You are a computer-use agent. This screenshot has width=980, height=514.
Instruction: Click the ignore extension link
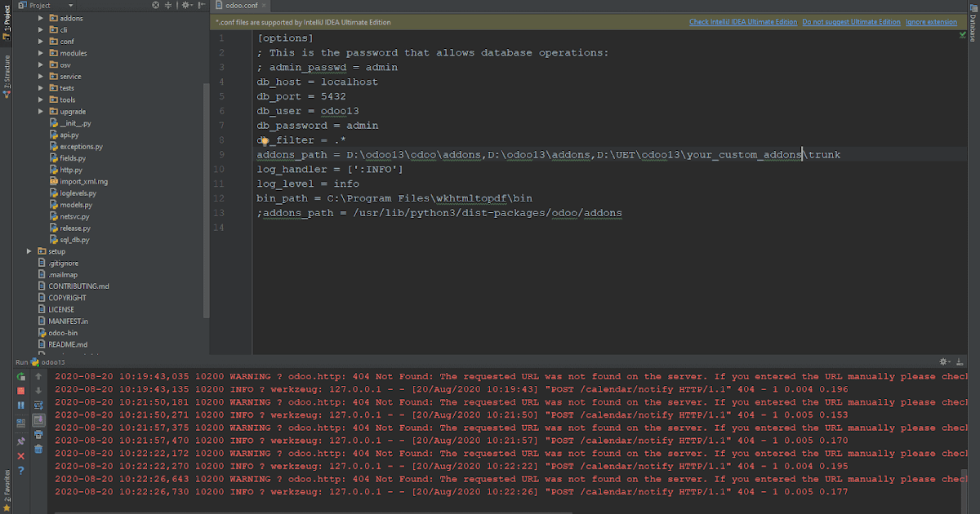932,22
